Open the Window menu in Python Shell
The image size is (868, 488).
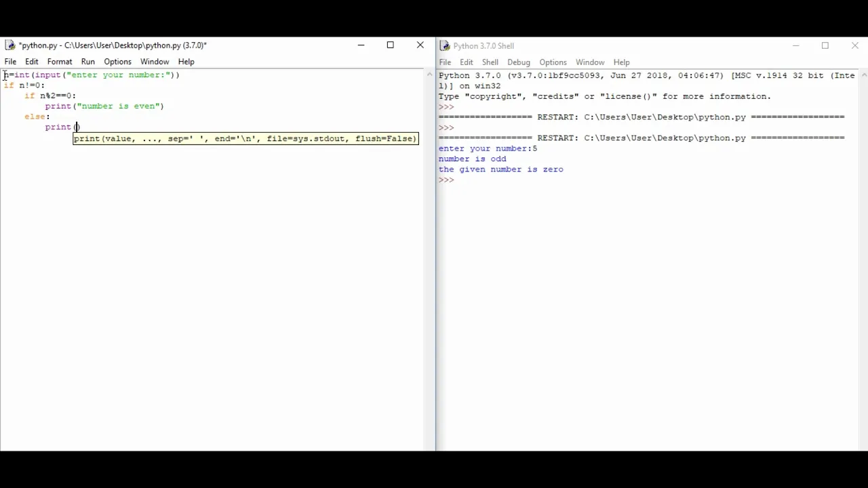point(590,62)
